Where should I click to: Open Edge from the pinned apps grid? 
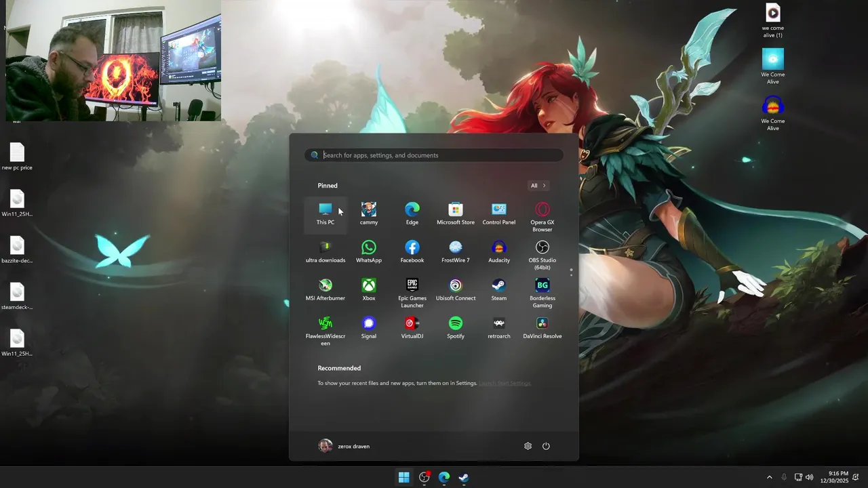coord(412,214)
